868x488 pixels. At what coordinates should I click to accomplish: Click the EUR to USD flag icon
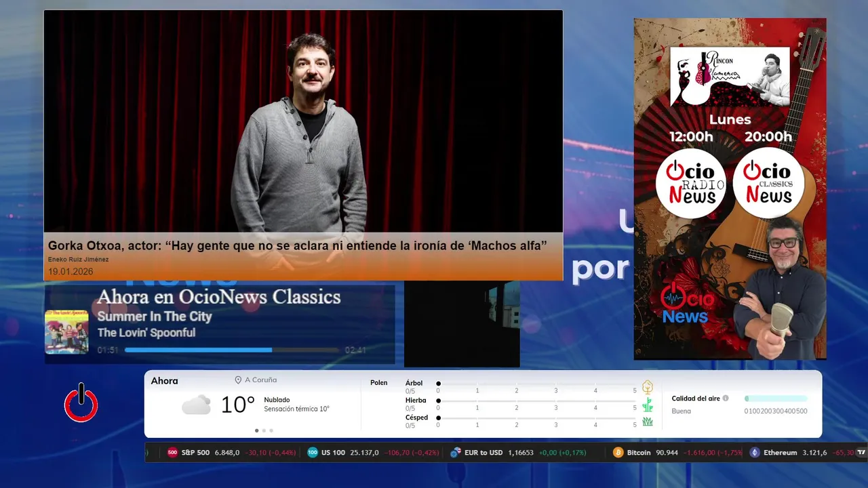(456, 452)
